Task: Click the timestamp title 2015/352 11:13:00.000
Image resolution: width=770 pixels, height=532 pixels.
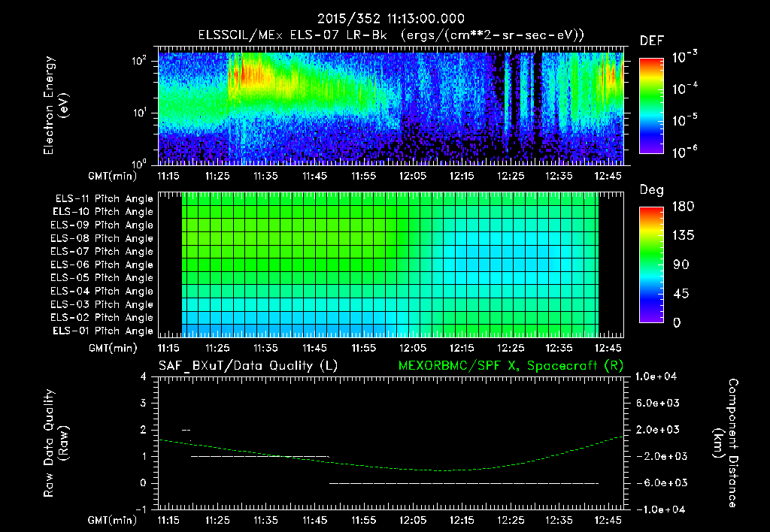Action: pos(390,19)
